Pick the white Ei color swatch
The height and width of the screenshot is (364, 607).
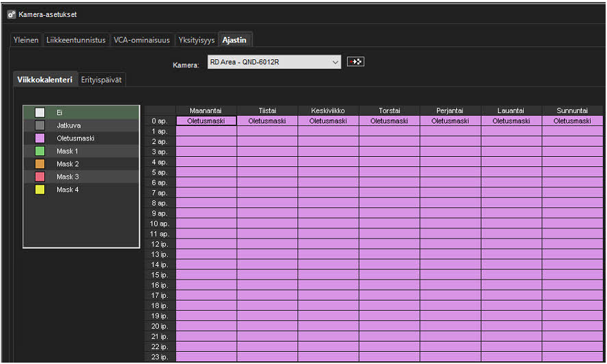(x=40, y=112)
